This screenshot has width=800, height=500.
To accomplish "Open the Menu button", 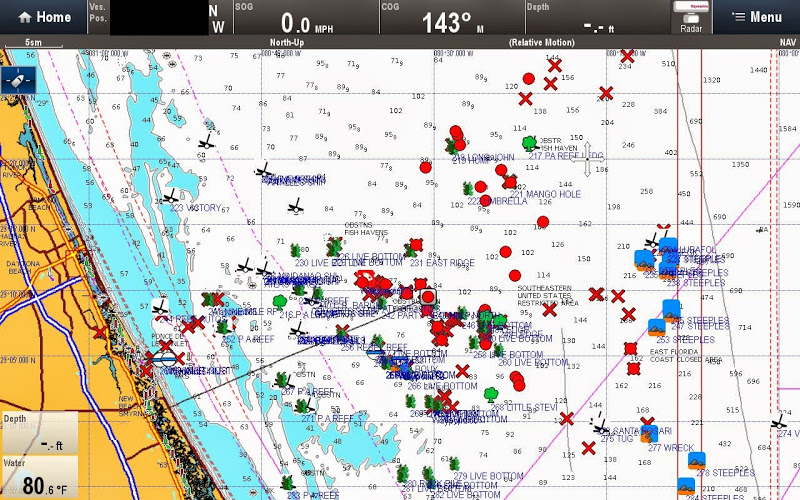I will pos(757,17).
